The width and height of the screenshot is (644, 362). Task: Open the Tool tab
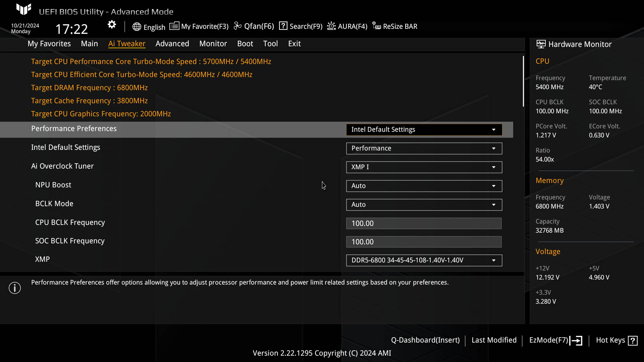tap(270, 44)
